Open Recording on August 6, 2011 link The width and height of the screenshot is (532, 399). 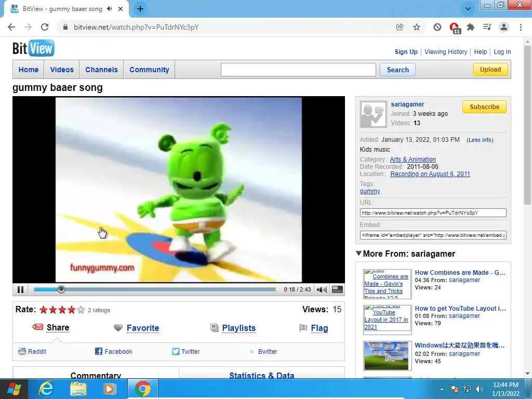(x=430, y=174)
